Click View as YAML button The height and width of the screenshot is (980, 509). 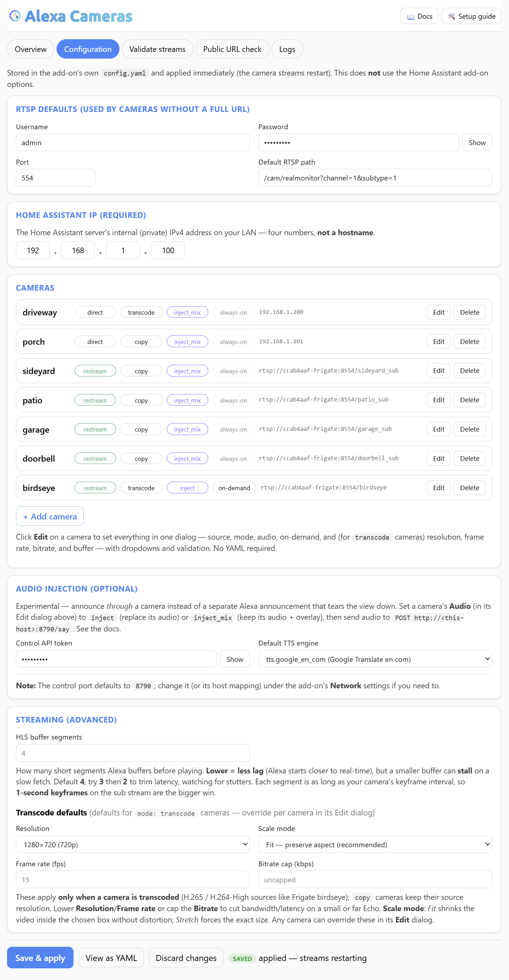tap(111, 957)
